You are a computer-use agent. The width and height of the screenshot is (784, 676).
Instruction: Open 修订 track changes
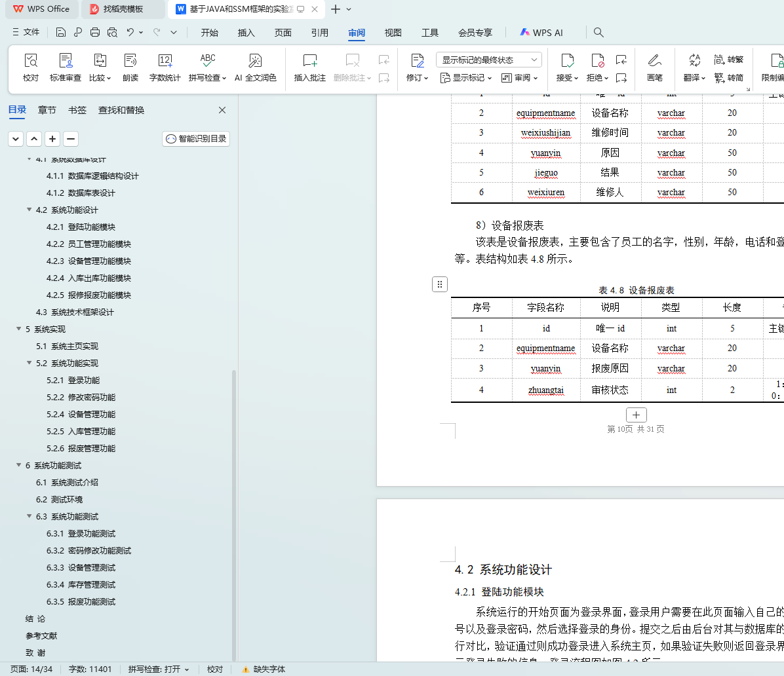pos(417,67)
